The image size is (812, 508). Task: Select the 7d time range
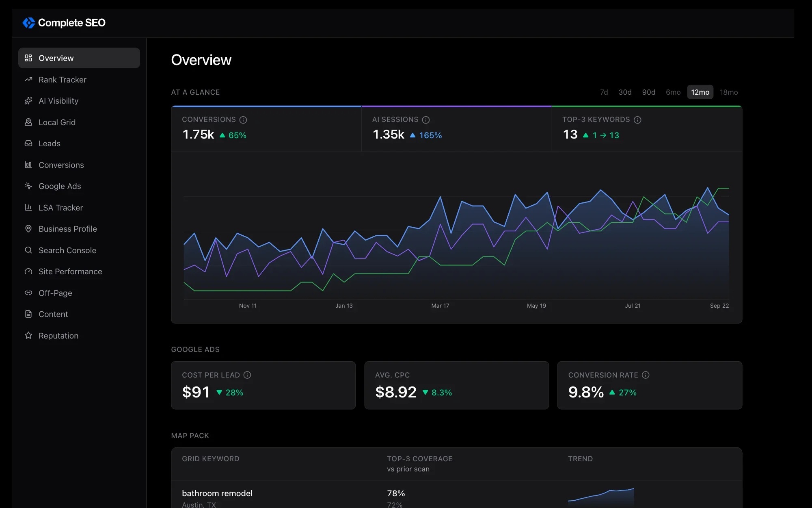604,92
